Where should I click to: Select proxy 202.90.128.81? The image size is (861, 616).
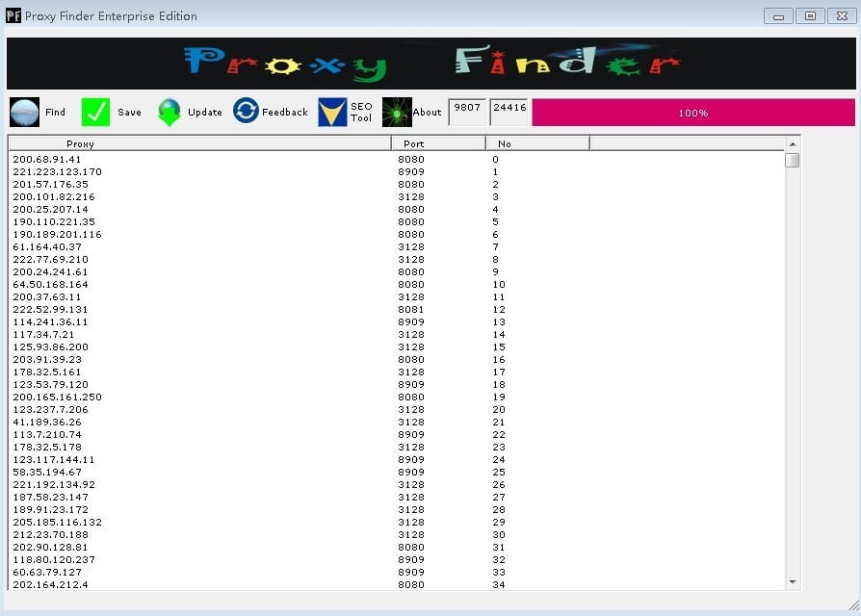pos(50,548)
